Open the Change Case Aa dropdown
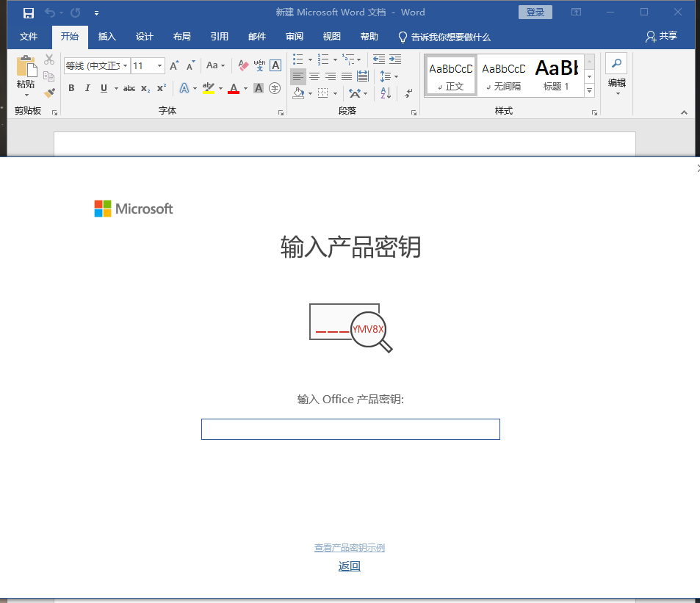 pos(215,65)
